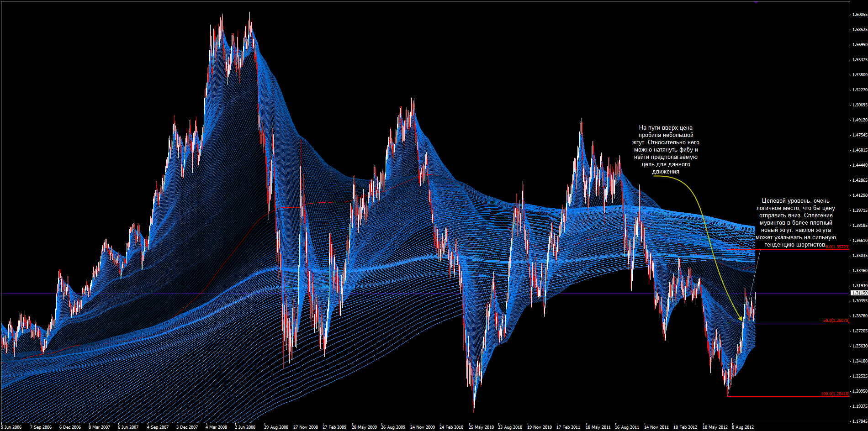Click the 1.53800 price scale label
Viewport: 868px width, 431px height.
(860, 75)
